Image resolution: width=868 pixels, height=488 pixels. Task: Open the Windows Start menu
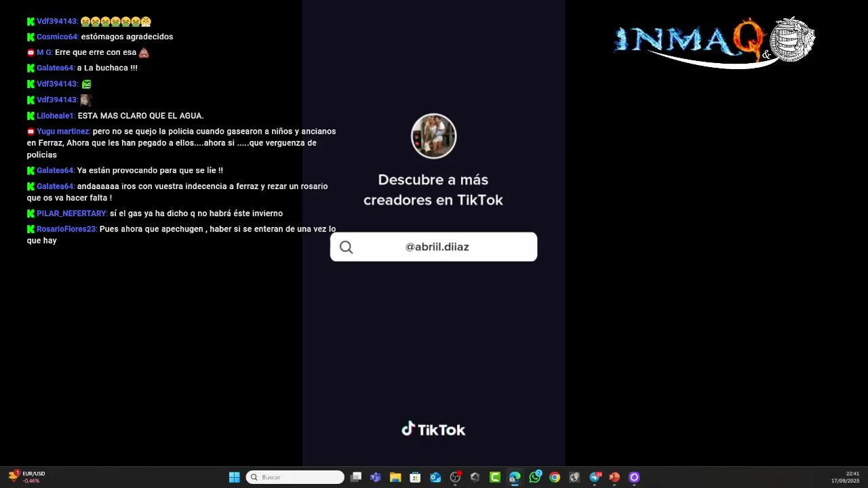pyautogui.click(x=235, y=477)
